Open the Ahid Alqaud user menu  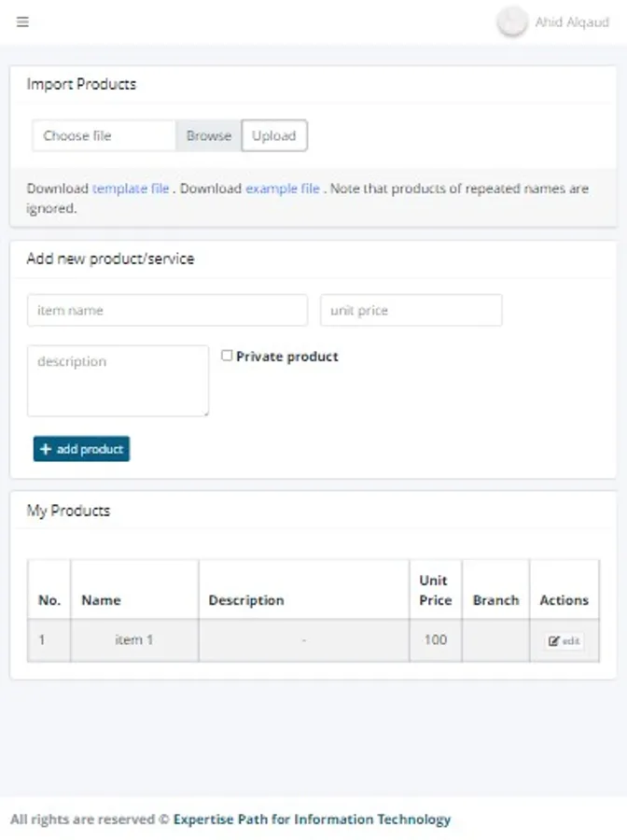[572, 22]
